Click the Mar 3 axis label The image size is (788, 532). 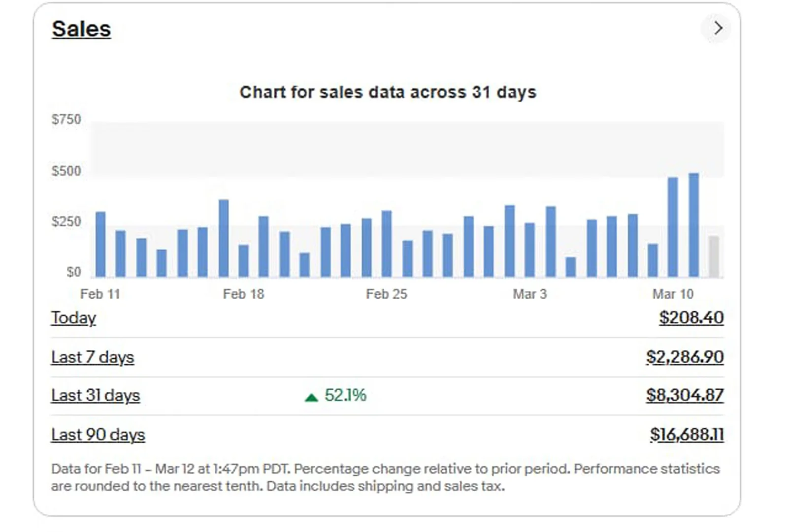529,294
